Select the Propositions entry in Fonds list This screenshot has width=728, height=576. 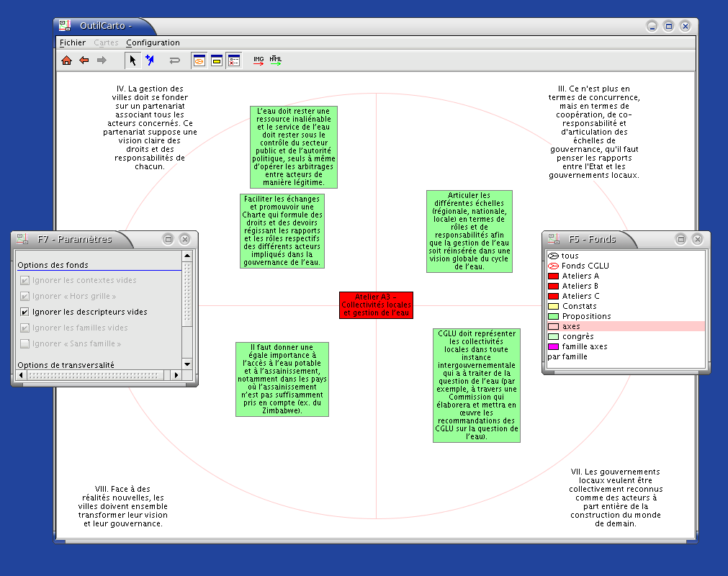(586, 316)
